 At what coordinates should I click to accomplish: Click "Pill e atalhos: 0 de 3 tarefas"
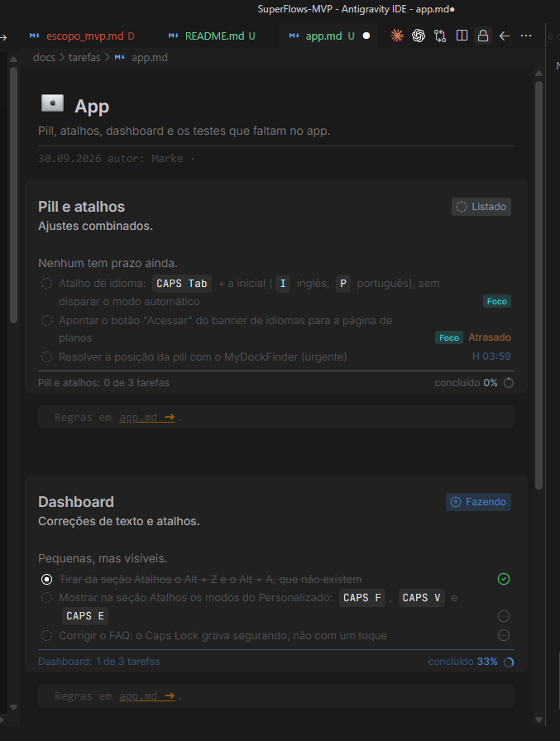pos(103,383)
